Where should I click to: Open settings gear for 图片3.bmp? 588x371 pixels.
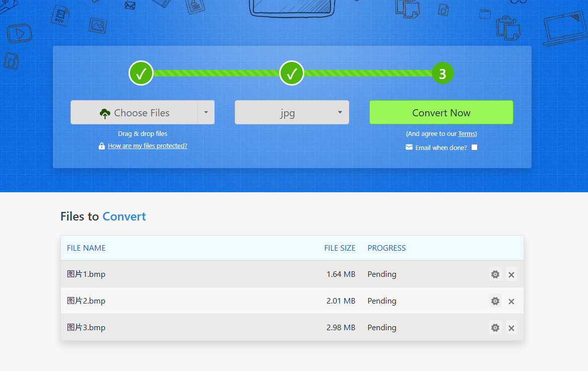[x=495, y=328]
